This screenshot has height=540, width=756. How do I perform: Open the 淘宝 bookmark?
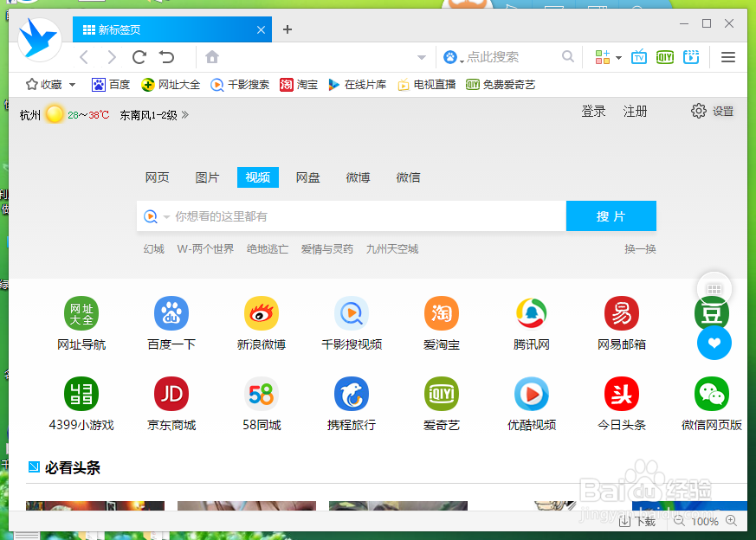click(x=299, y=85)
